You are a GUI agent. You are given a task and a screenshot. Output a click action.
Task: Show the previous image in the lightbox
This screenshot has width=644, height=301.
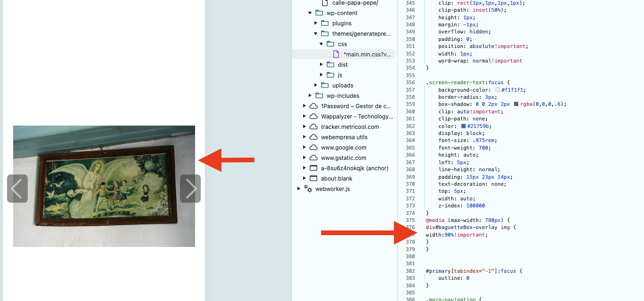tap(17, 189)
